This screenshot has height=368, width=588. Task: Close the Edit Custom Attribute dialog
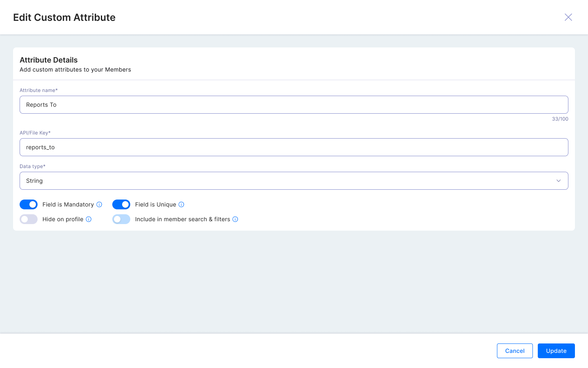click(568, 17)
